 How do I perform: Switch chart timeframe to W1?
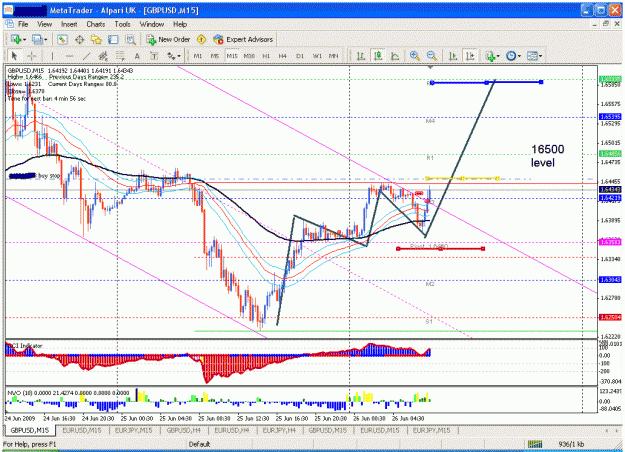click(317, 56)
